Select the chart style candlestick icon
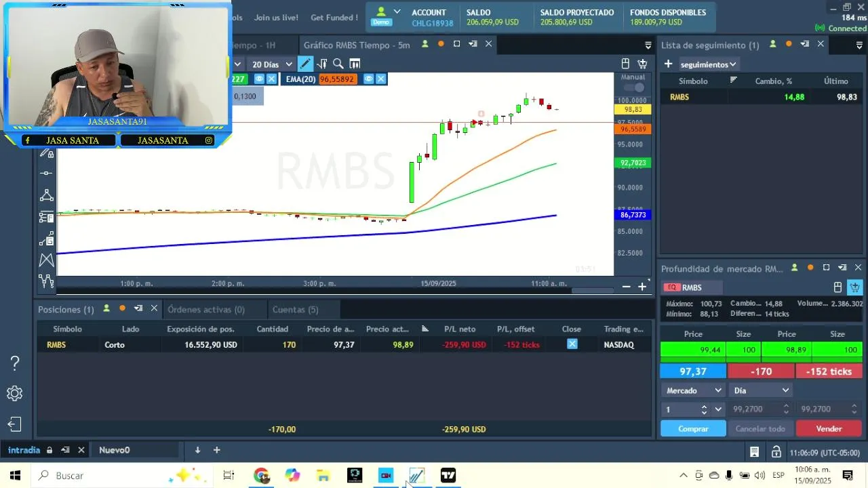The height and width of the screenshot is (488, 868). point(355,64)
